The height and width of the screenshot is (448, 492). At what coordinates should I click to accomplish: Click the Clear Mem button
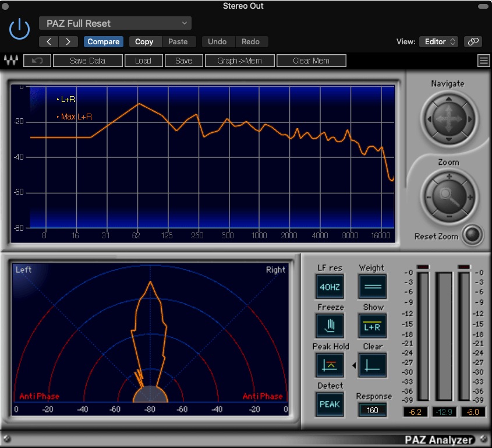tap(311, 61)
